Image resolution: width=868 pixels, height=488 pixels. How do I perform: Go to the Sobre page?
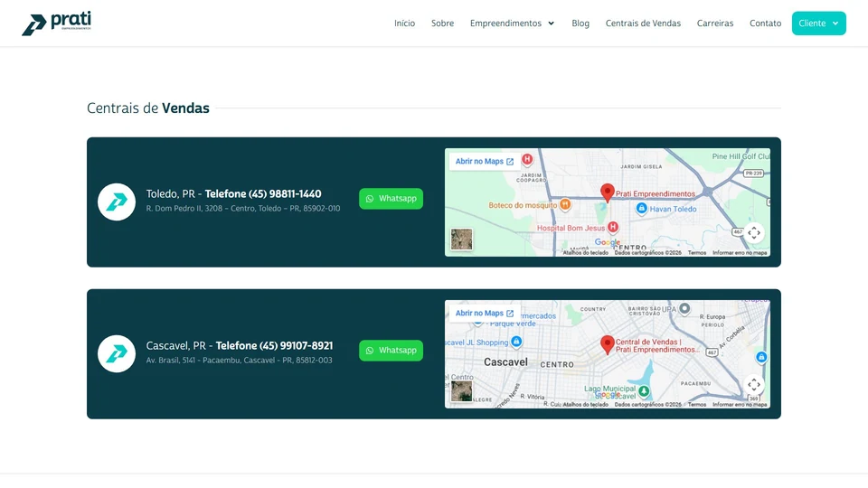pyautogui.click(x=442, y=23)
